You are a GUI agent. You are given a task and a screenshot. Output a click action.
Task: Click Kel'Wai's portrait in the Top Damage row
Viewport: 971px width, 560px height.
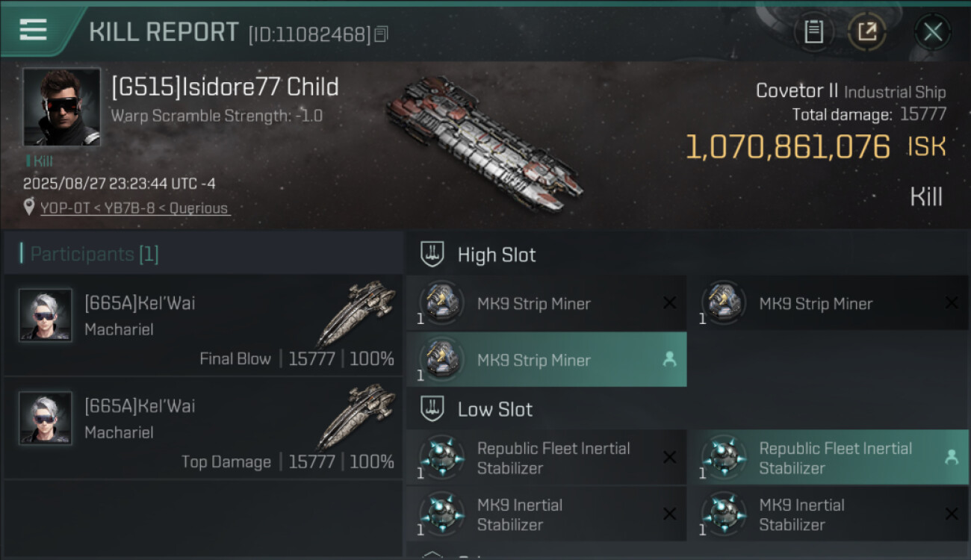[x=46, y=418]
